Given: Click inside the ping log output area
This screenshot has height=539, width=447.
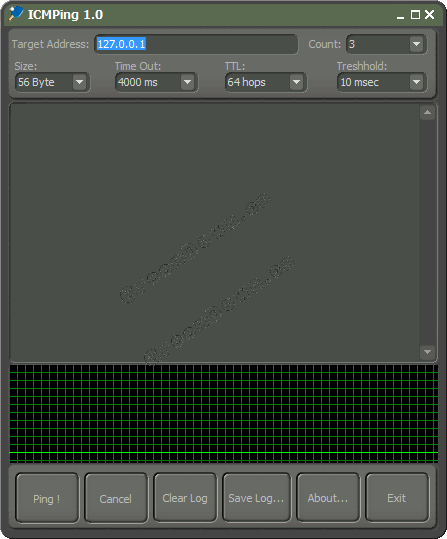Looking at the screenshot, I should click(214, 232).
